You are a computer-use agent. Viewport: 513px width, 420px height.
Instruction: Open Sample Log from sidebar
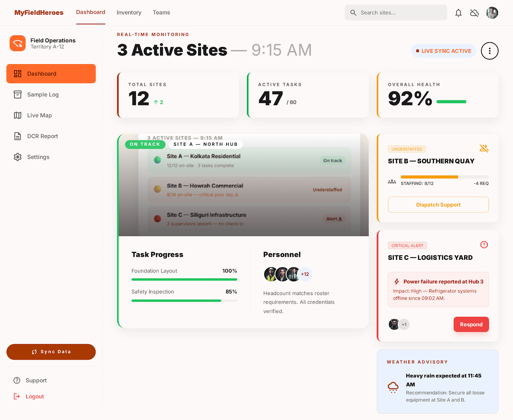51,95
